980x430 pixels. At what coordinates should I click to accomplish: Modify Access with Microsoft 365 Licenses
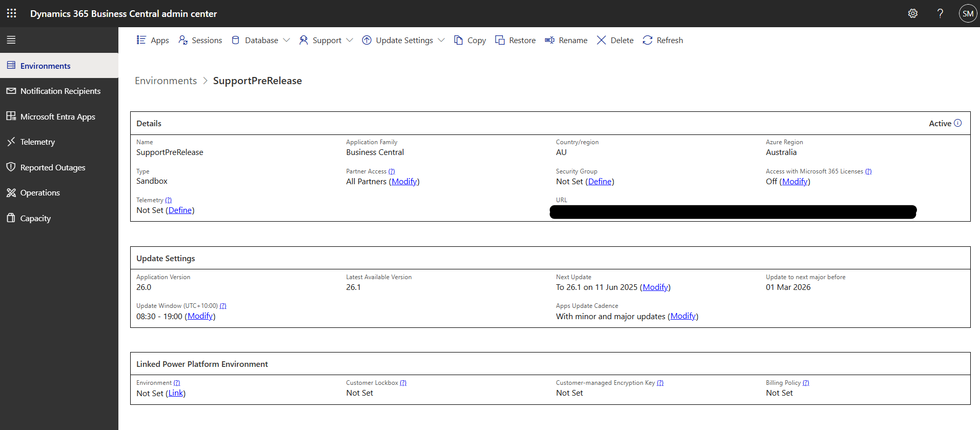pos(795,181)
